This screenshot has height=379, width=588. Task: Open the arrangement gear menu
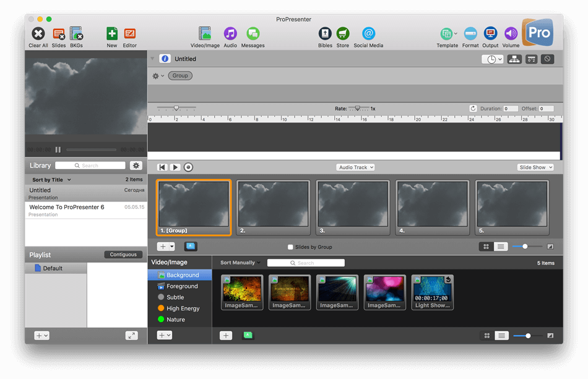pyautogui.click(x=158, y=76)
